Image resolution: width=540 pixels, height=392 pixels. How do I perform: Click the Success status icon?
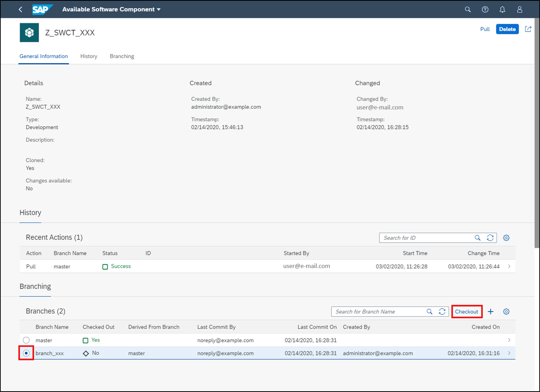(x=105, y=266)
